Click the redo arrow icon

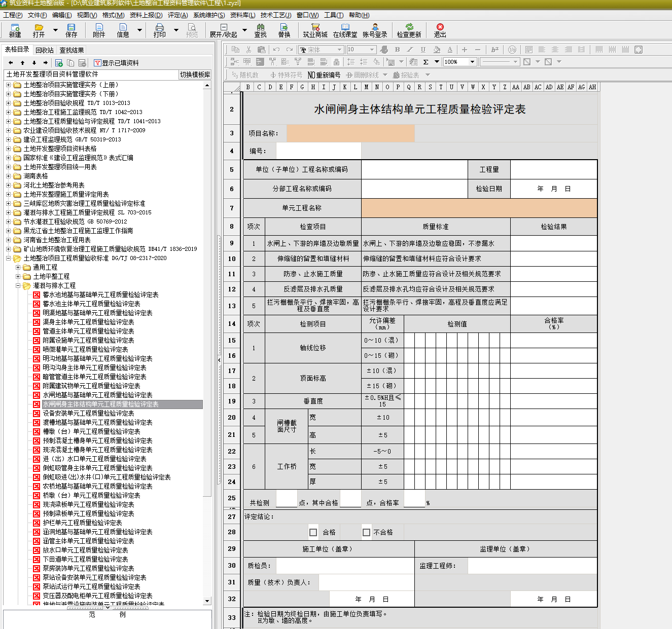[289, 50]
